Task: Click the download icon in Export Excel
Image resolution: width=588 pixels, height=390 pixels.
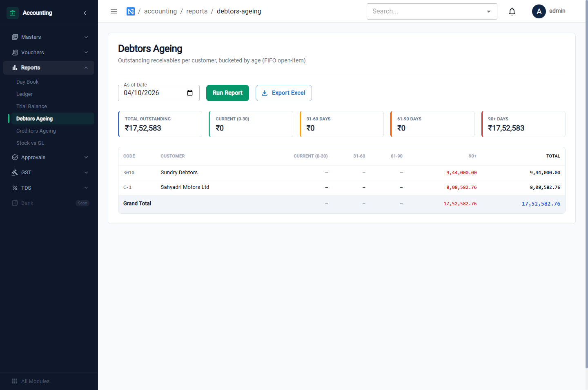Action: [x=265, y=93]
